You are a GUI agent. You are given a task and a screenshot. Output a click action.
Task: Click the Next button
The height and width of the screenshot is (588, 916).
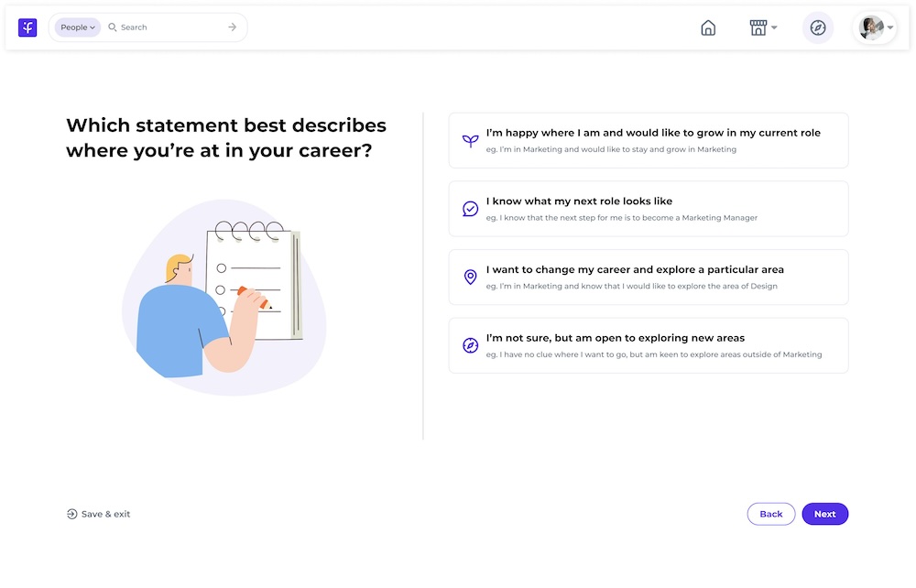(x=824, y=514)
